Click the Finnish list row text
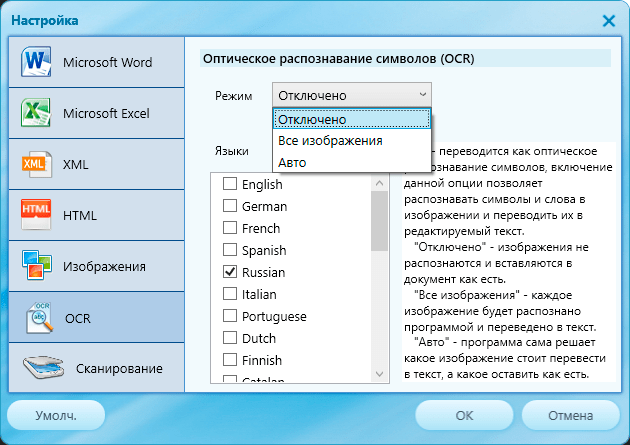Viewport: 630px width, 445px height. [x=262, y=360]
